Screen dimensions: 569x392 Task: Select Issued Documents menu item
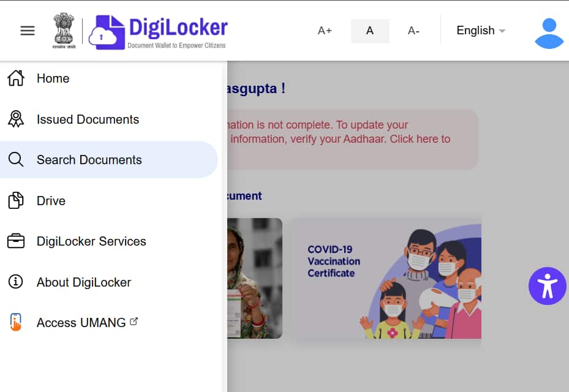tap(88, 119)
